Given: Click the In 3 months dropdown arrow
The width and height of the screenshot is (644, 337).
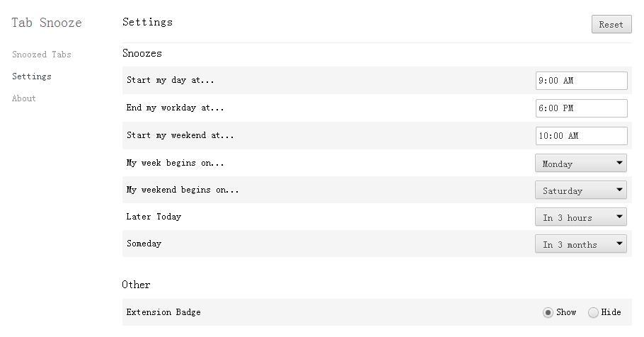Looking at the screenshot, I should click(x=619, y=244).
